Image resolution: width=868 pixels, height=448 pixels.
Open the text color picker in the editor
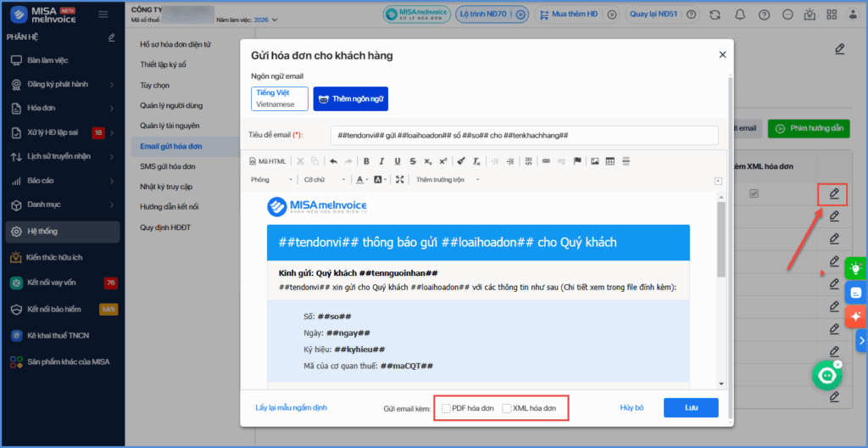click(x=362, y=180)
